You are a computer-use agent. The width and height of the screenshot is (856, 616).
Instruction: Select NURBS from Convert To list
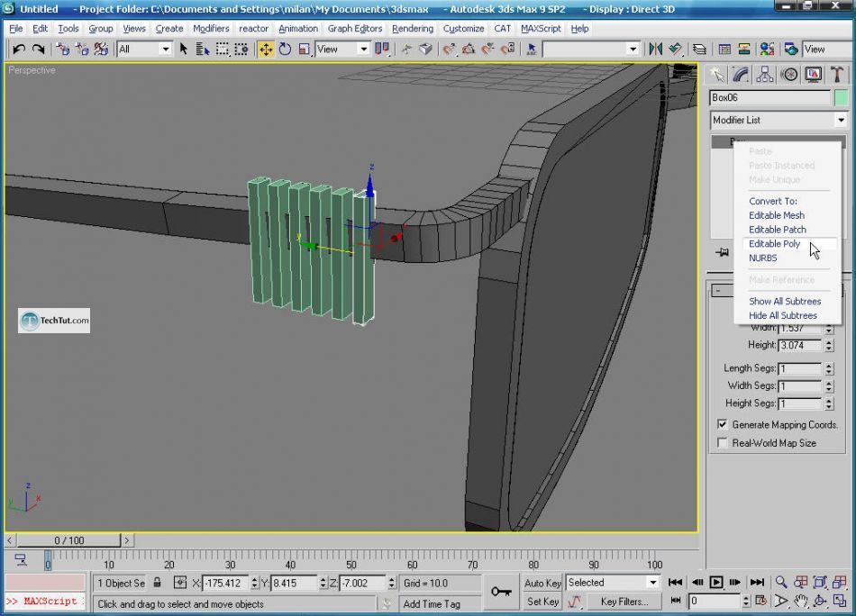click(762, 258)
